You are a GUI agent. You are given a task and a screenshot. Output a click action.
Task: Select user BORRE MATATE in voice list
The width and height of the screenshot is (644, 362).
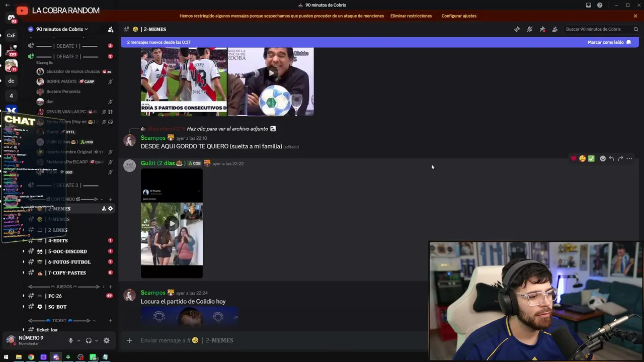[x=61, y=81]
